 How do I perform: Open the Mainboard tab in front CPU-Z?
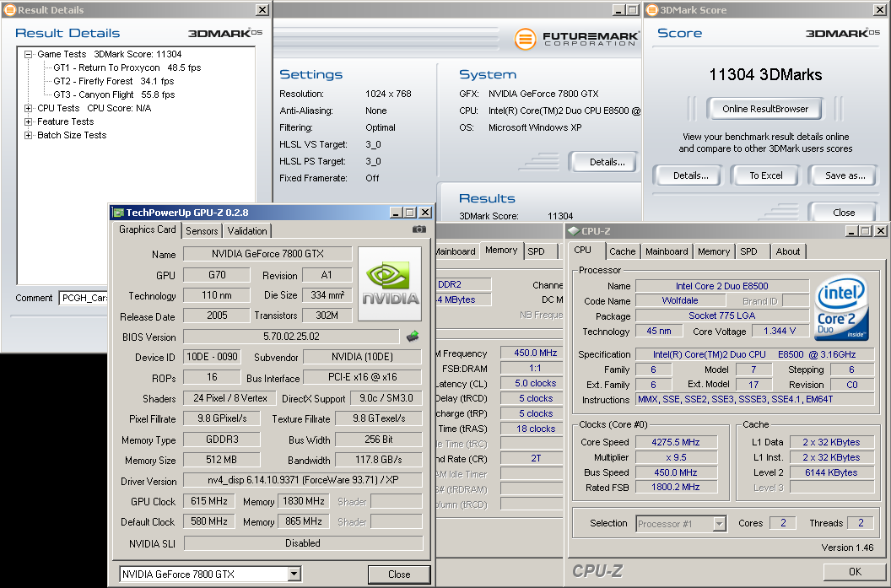coord(667,251)
